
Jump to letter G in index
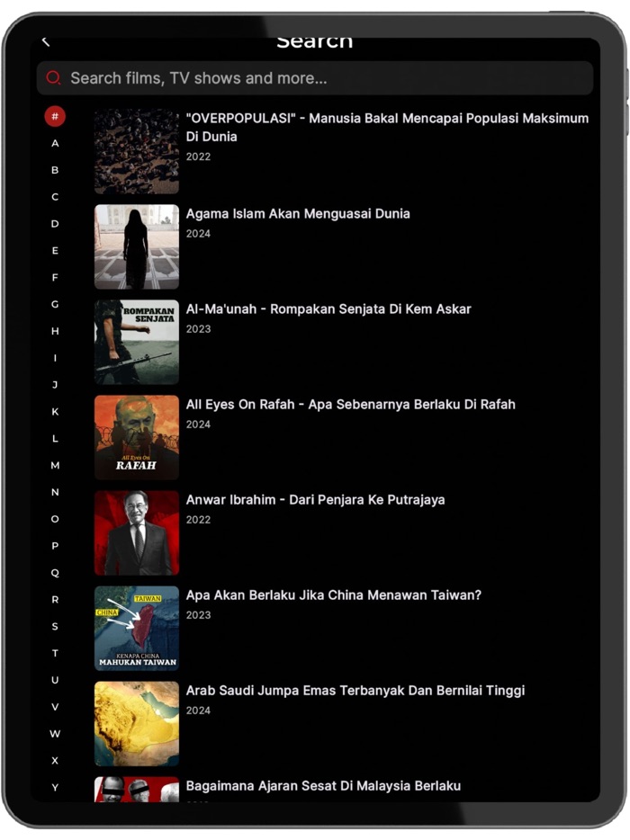(x=55, y=304)
